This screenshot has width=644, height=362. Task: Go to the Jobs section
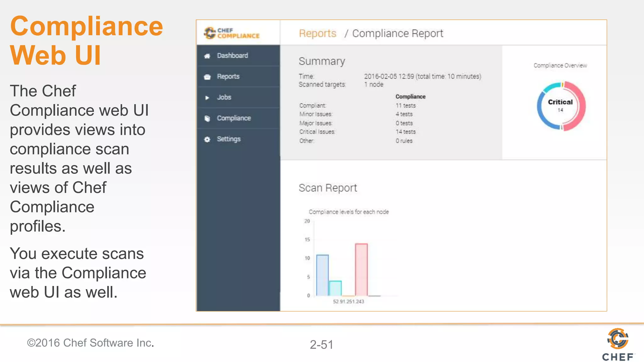[238, 97]
